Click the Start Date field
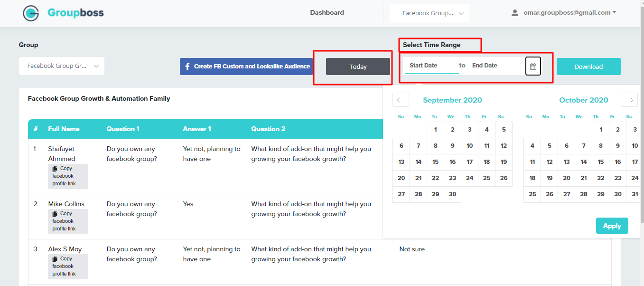Viewport: 644px width, 286px height. click(x=431, y=66)
